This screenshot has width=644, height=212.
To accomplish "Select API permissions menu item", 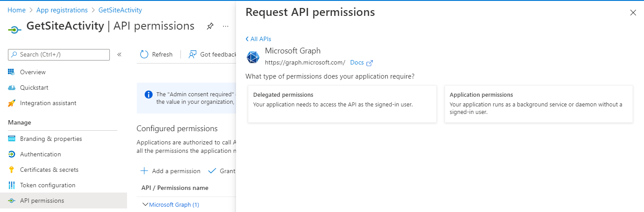I will 63,201.
